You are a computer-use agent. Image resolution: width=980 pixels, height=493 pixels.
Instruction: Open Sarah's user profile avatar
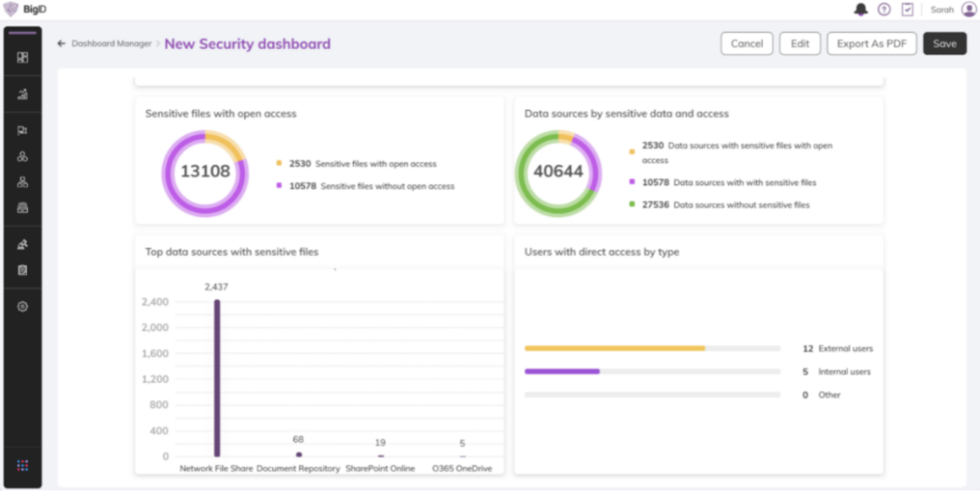[969, 10]
